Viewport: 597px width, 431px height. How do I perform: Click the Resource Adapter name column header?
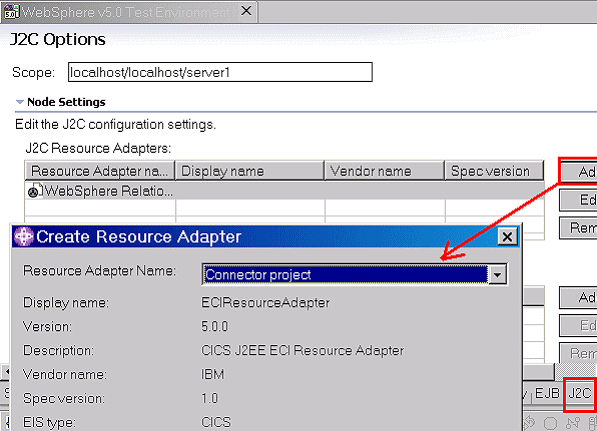pyautogui.click(x=100, y=171)
